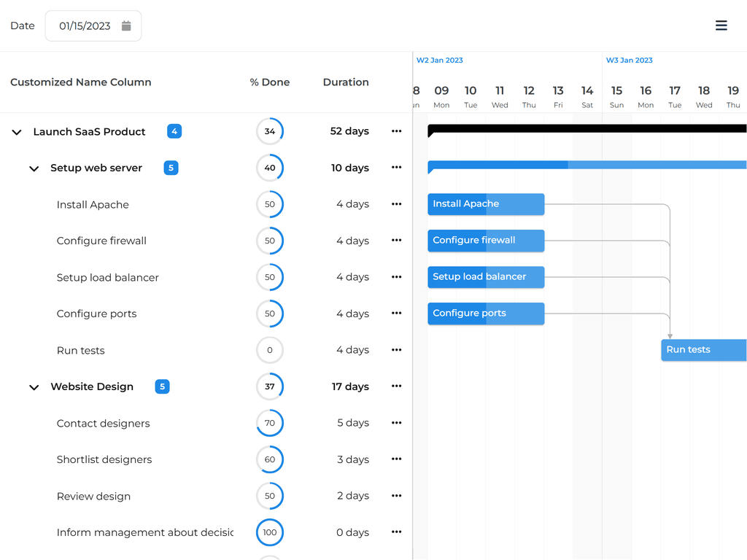Click the subtask count badge on Setup web server

(170, 168)
